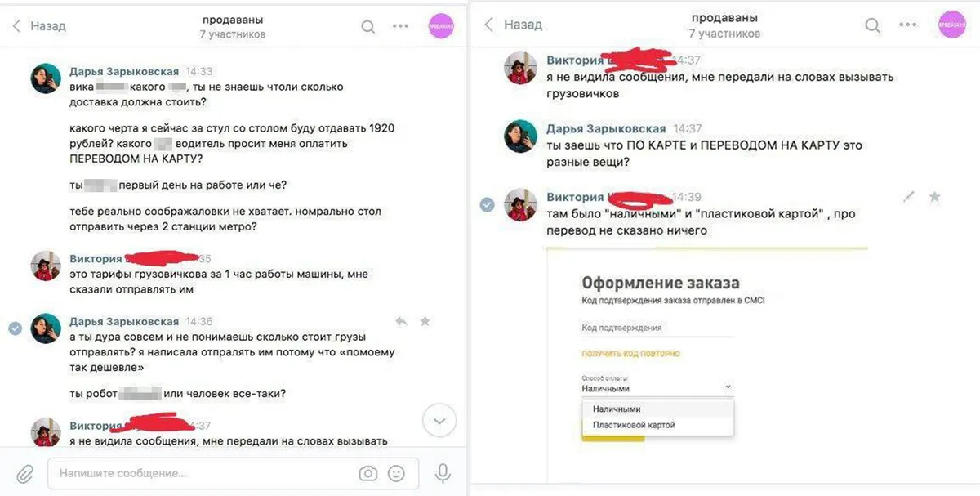The image size is (980, 496).
Task: Select Пластиковой картой option
Action: [x=634, y=425]
